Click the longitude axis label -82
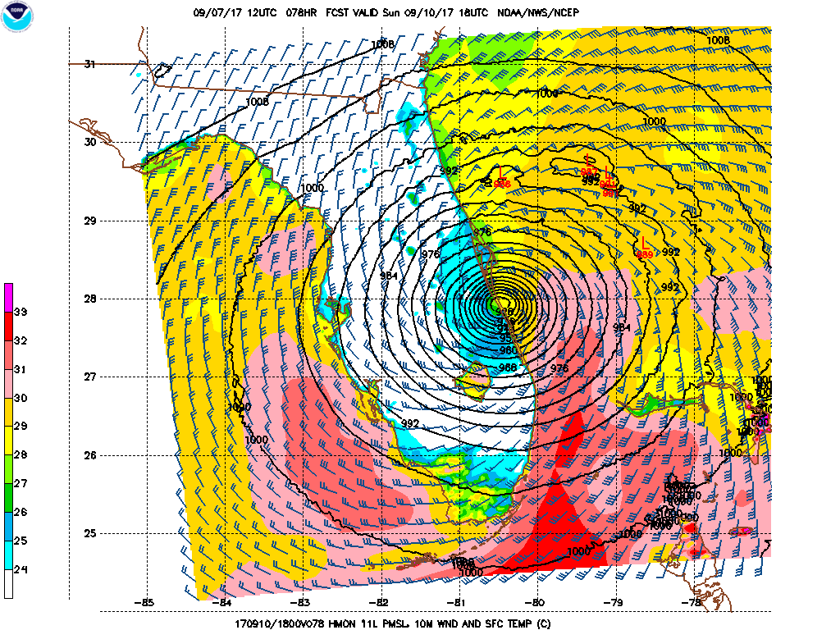The image size is (840, 630). [x=379, y=603]
